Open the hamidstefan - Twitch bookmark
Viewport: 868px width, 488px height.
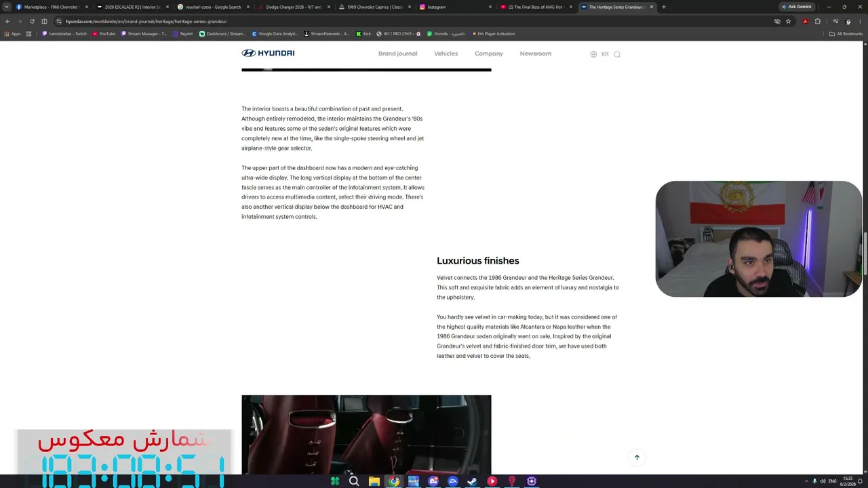click(64, 34)
